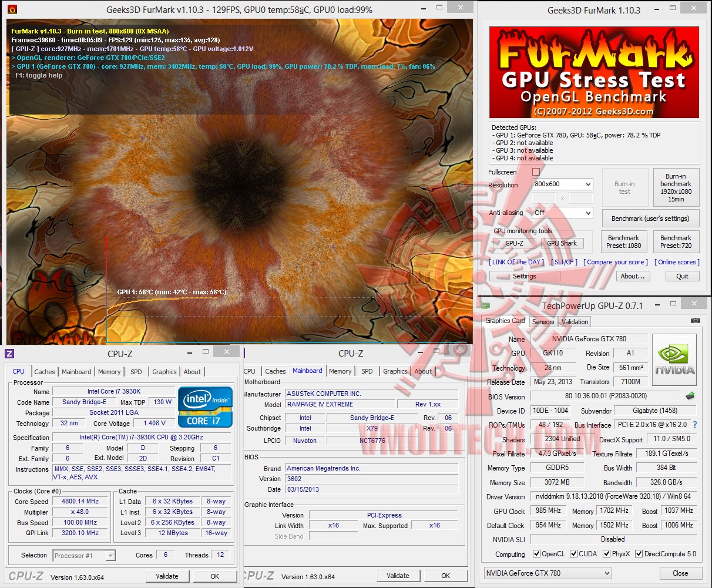Click OK in left CPU-Z window
Screen dimensions: 712x588
coord(215,576)
